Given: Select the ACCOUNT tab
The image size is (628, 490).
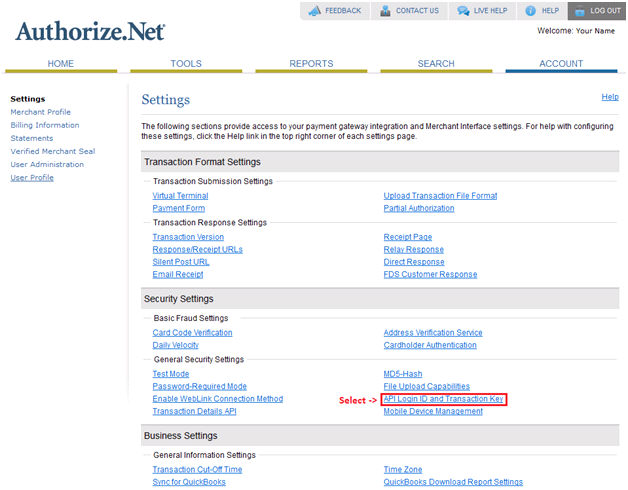Looking at the screenshot, I should click(561, 64).
